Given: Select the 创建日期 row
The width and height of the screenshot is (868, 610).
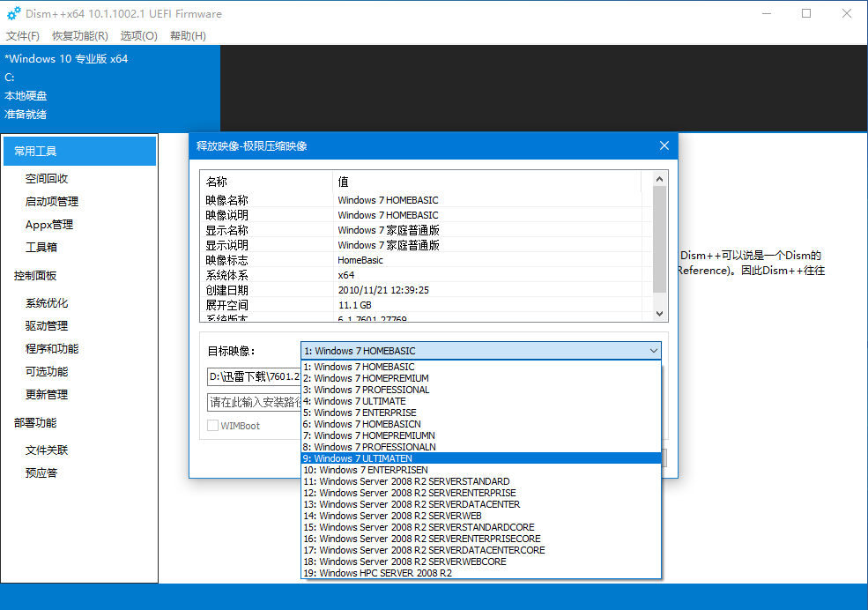Looking at the screenshot, I should 426,289.
